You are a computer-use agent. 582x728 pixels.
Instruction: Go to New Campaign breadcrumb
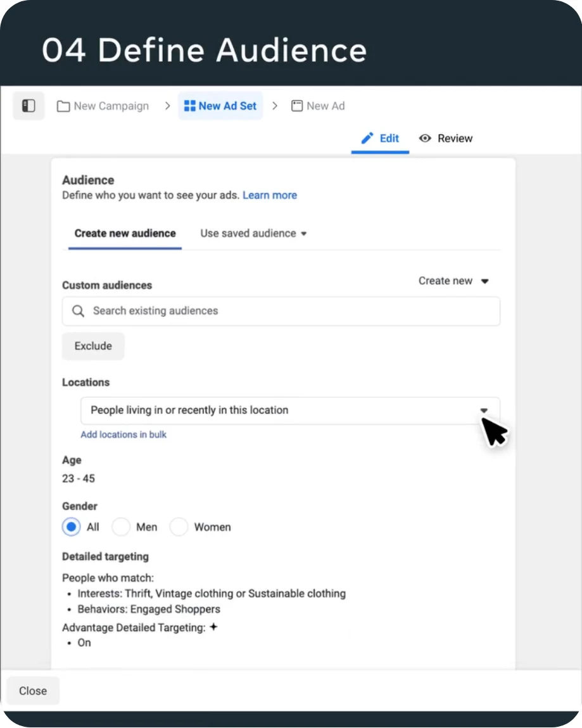[103, 106]
